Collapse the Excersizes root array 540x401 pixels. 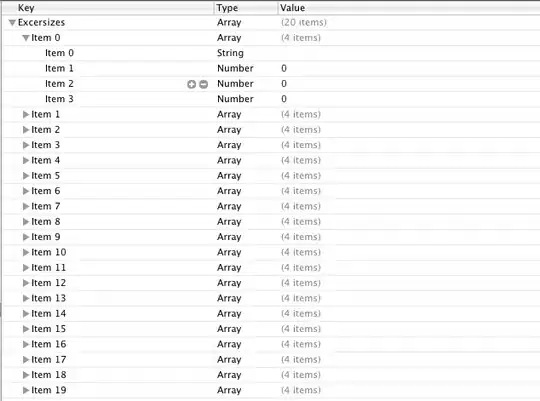coord(12,23)
